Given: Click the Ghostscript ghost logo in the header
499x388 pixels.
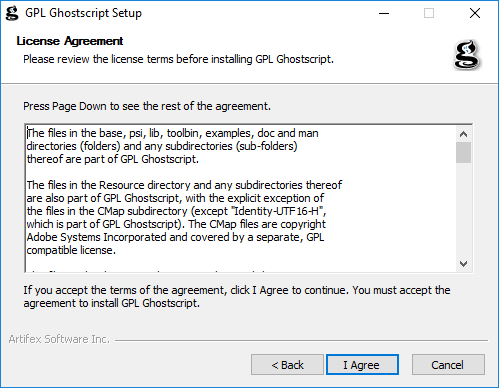Looking at the screenshot, I should coord(467,55).
